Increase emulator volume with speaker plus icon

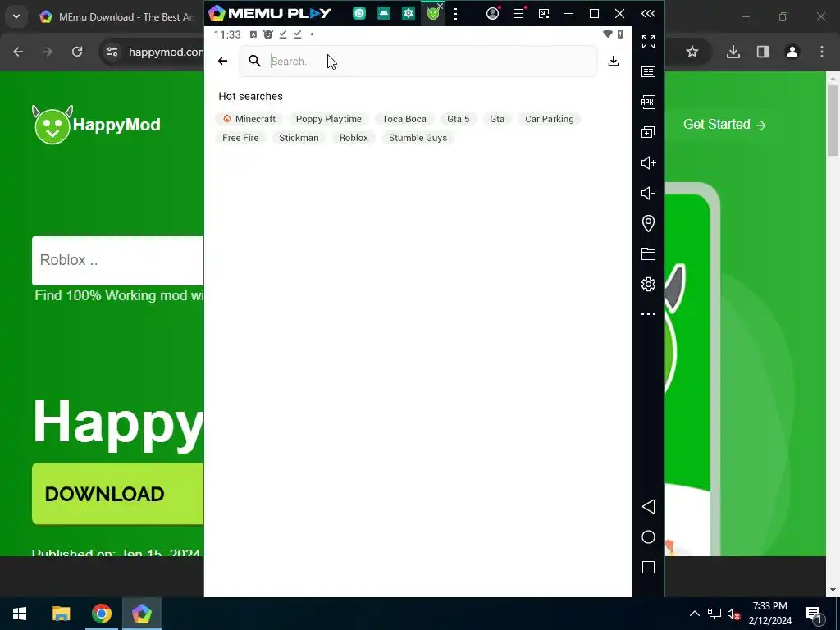(x=648, y=163)
